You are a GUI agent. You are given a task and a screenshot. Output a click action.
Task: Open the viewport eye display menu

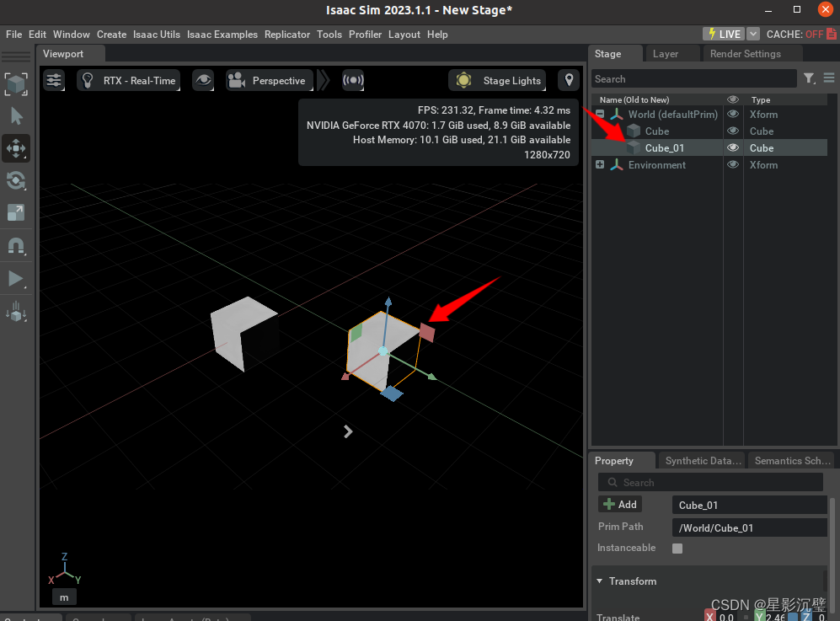203,80
